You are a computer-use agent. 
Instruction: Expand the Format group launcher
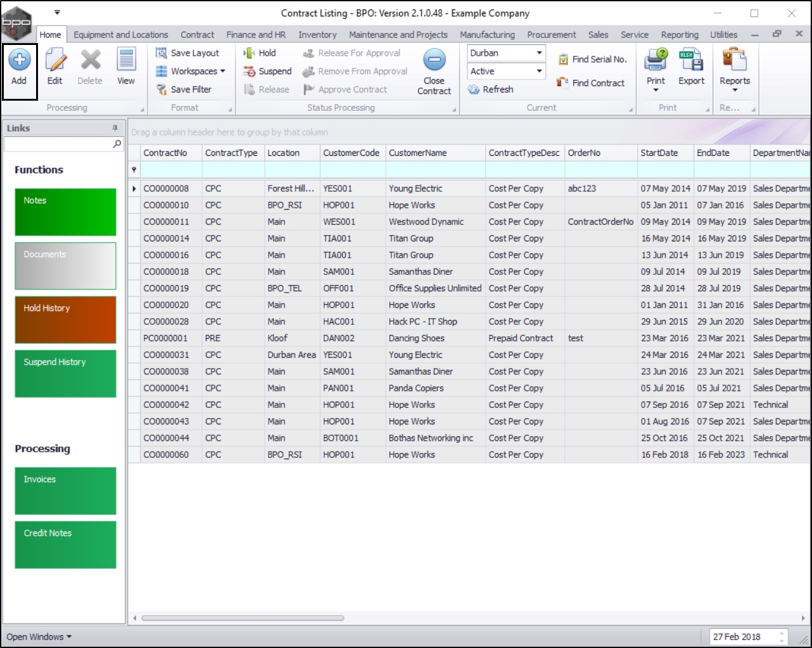(x=230, y=110)
